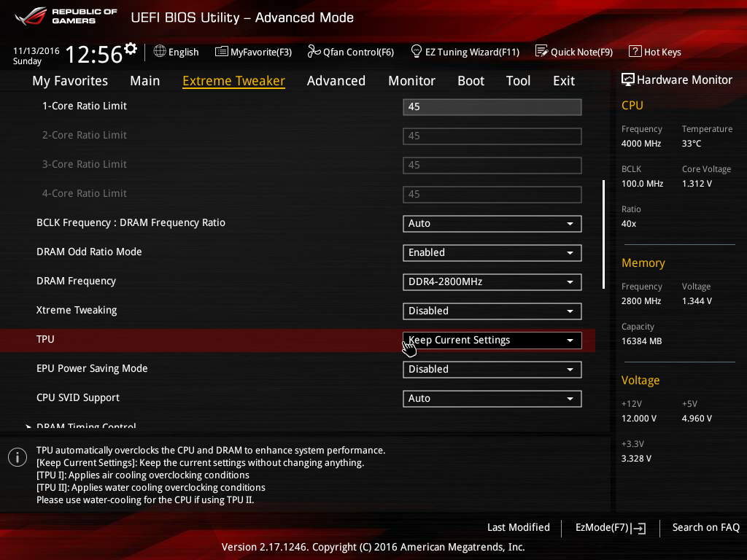This screenshot has width=747, height=560.
Task: Click the memory voltage 1.344 V value
Action: 697,301
